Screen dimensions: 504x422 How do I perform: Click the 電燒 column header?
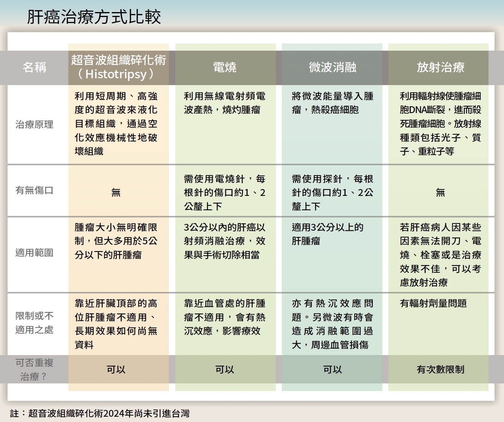click(225, 67)
